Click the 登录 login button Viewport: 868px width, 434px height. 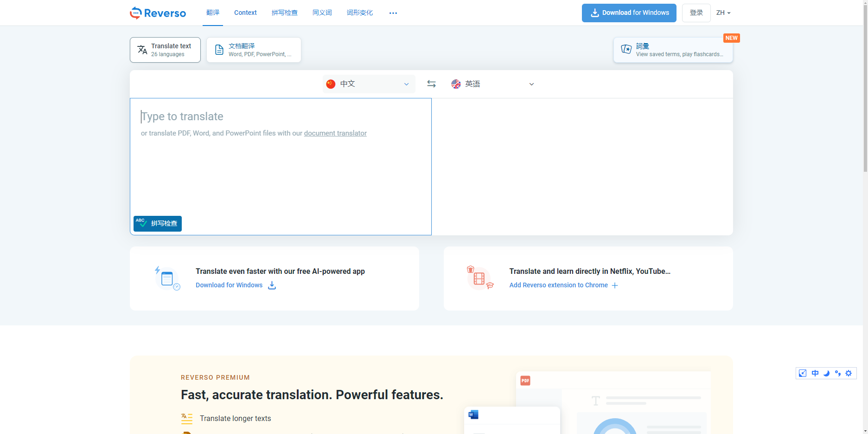coord(696,13)
